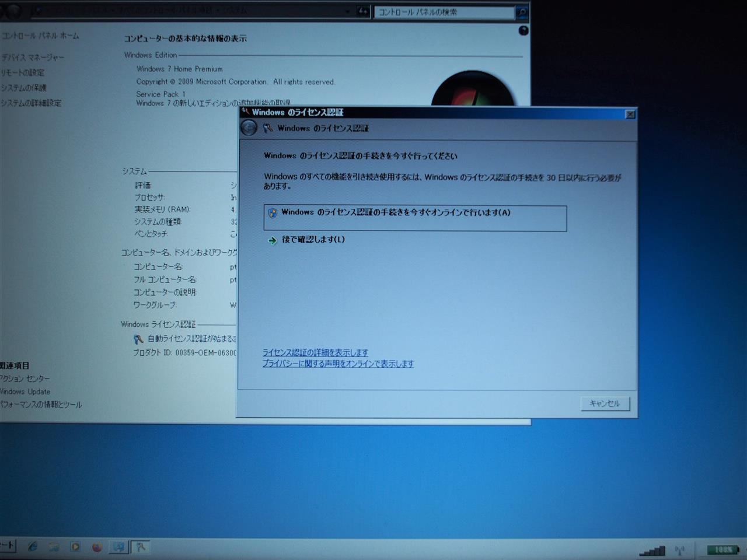Screen dimensions: 747x560
Task: Open アクション センター under related items
Action: tap(25, 379)
